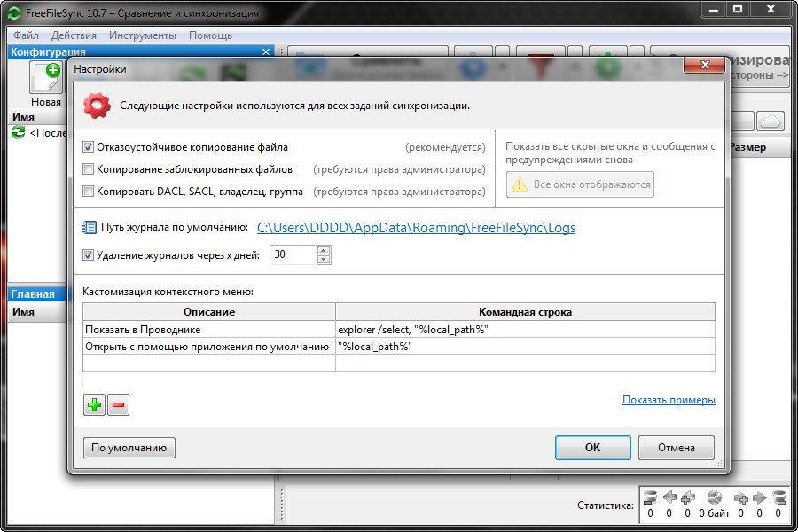
Task: Click the log list icon beside Путь журнала
Action: point(89,227)
